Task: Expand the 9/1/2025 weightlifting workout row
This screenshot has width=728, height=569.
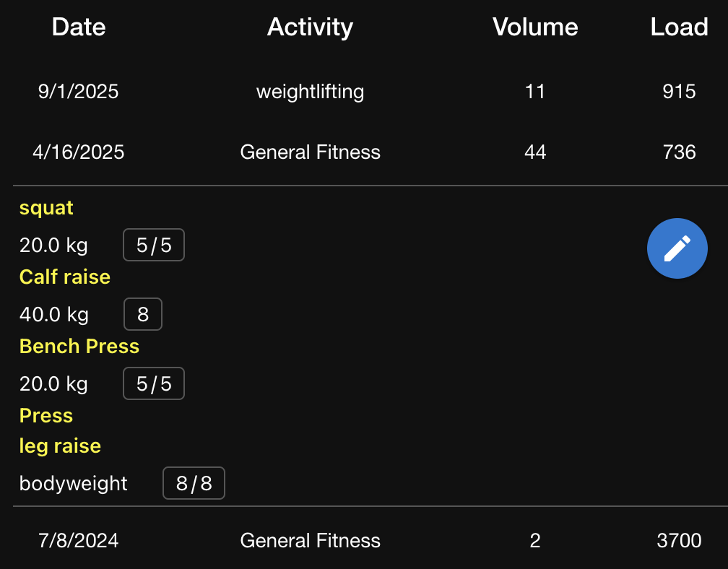Action: [310, 92]
